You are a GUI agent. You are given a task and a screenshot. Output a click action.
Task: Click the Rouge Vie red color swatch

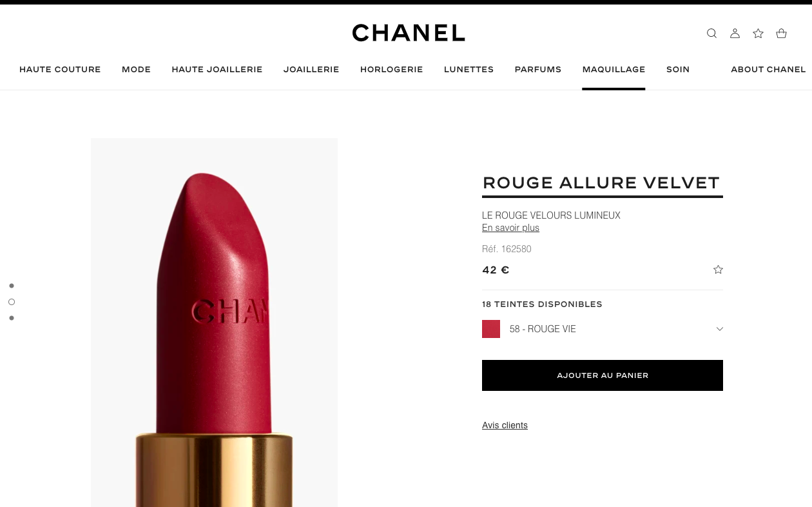pos(491,329)
